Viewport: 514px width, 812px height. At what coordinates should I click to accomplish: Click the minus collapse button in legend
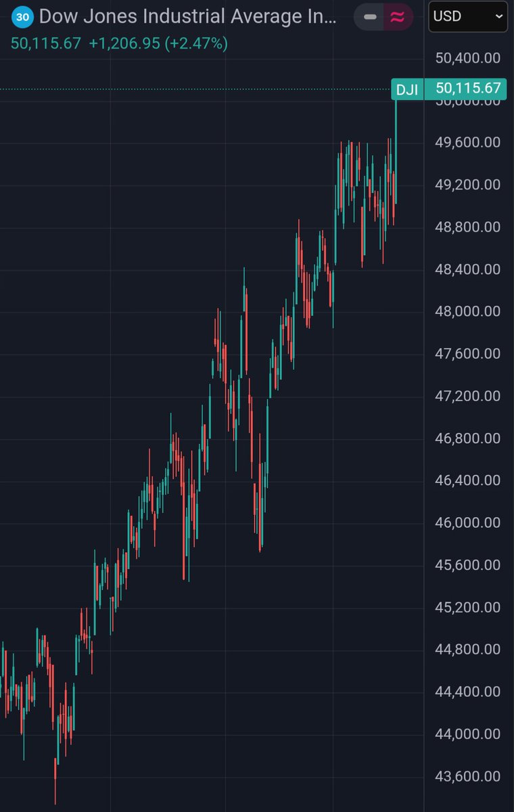click(370, 17)
